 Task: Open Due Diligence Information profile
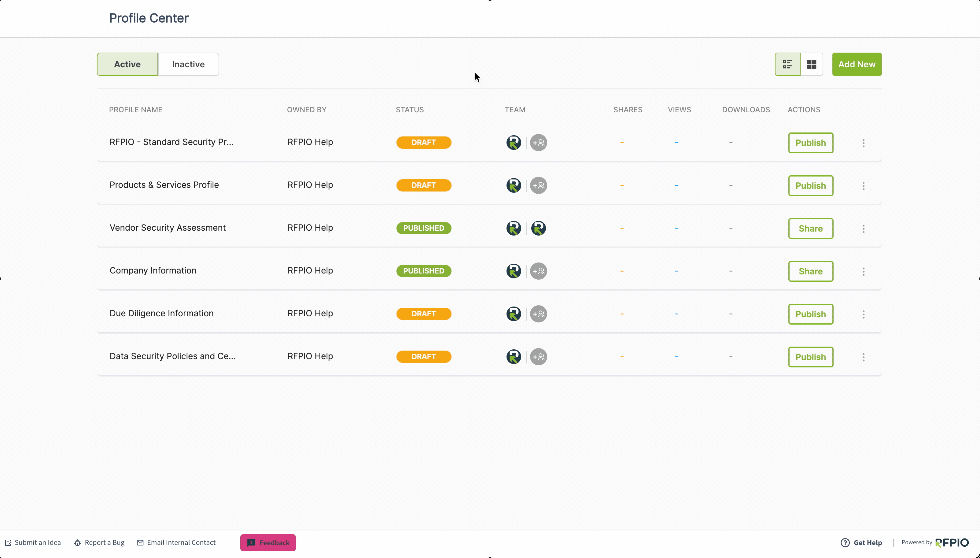(x=161, y=314)
